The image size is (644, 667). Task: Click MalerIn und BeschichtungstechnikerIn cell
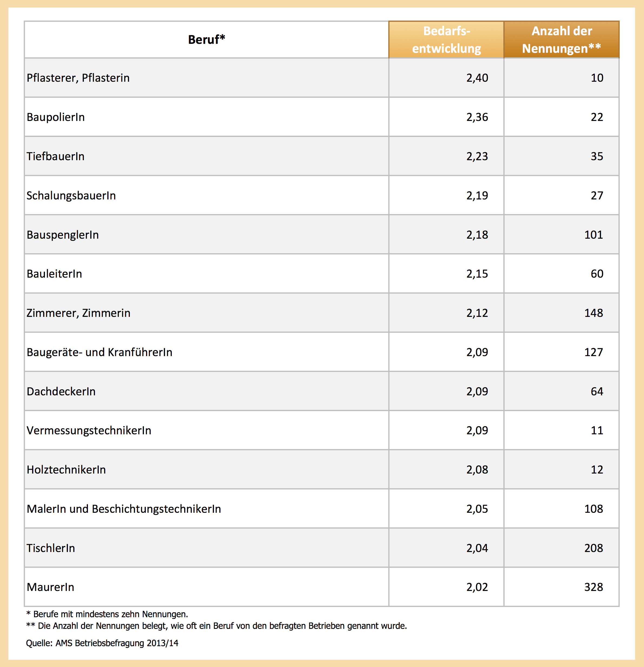click(124, 509)
